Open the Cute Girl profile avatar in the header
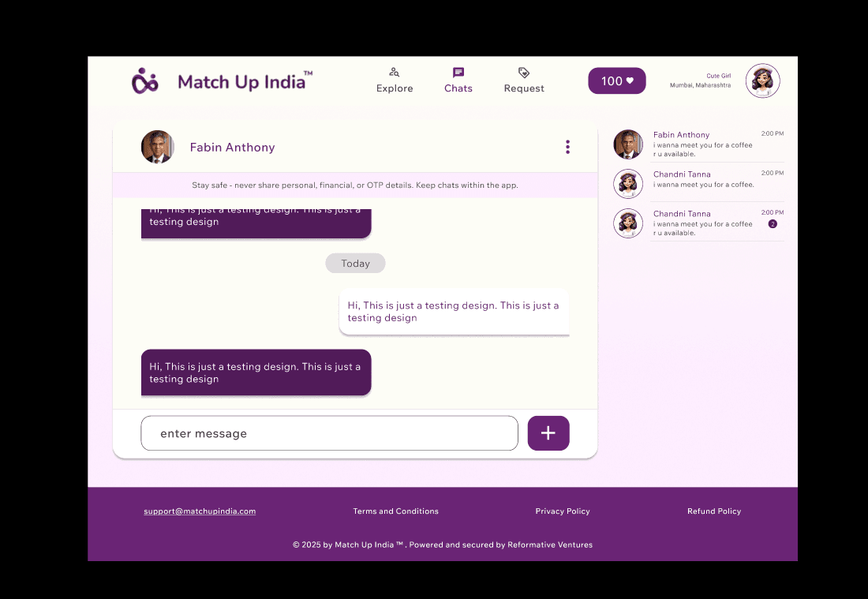Viewport: 868px width, 599px height. coord(763,80)
